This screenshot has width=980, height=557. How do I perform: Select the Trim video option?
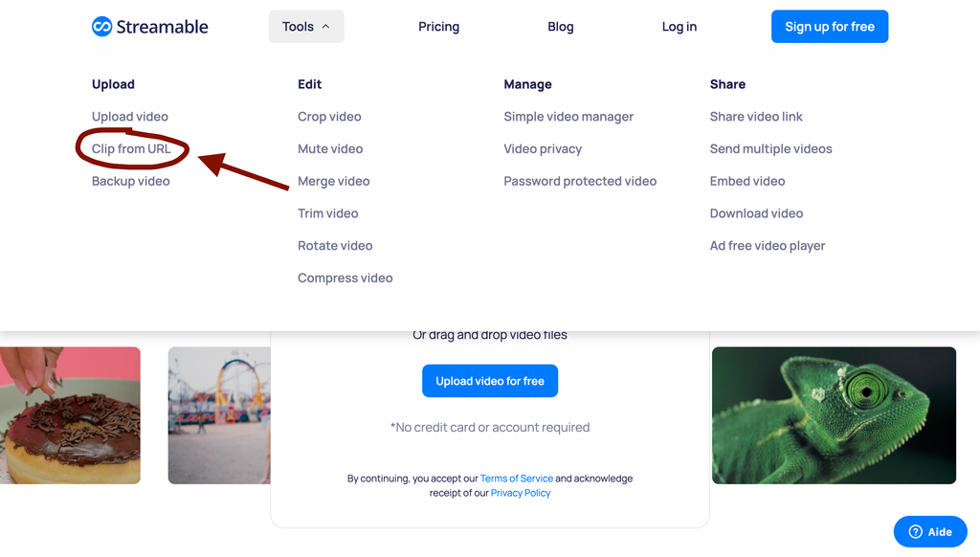click(x=327, y=213)
